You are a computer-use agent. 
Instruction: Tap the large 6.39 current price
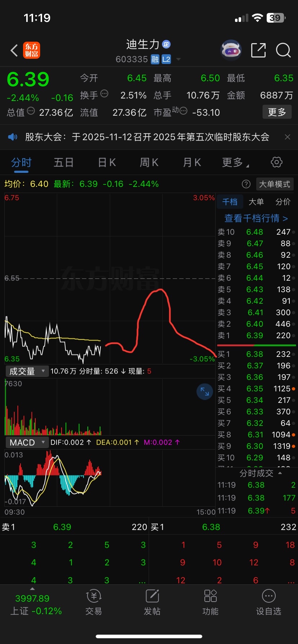click(x=28, y=79)
